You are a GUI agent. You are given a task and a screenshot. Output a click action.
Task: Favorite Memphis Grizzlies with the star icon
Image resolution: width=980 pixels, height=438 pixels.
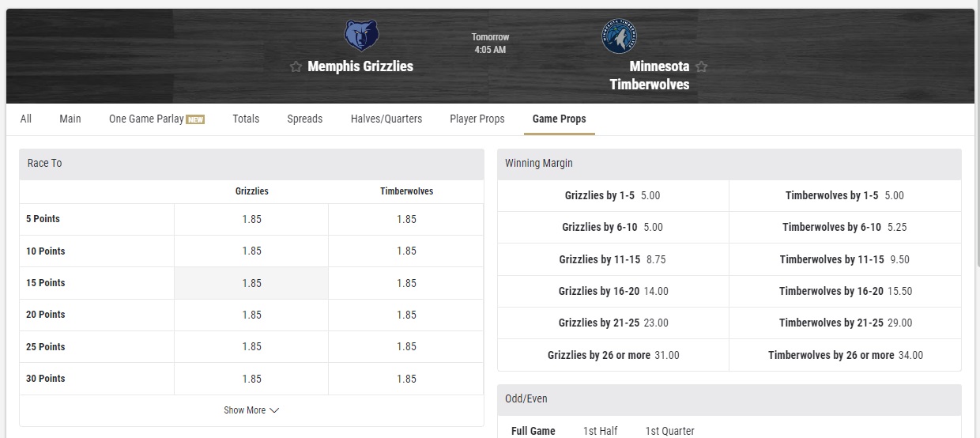296,66
